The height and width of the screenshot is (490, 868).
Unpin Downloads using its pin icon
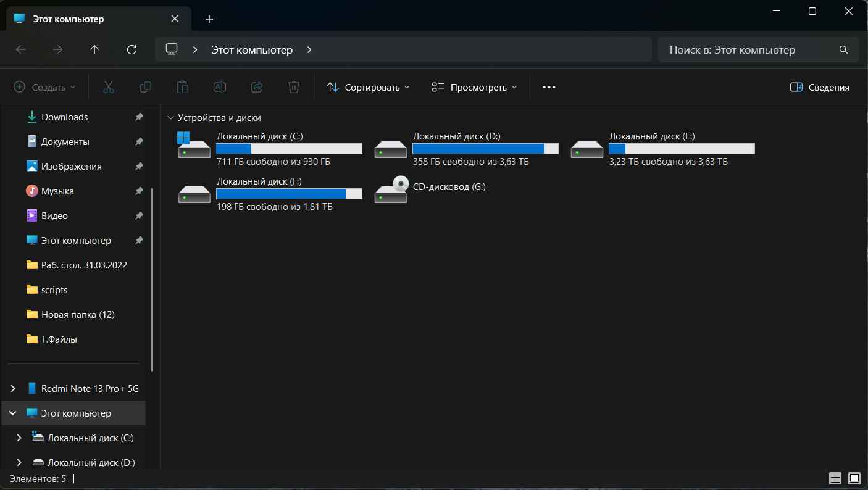point(139,117)
